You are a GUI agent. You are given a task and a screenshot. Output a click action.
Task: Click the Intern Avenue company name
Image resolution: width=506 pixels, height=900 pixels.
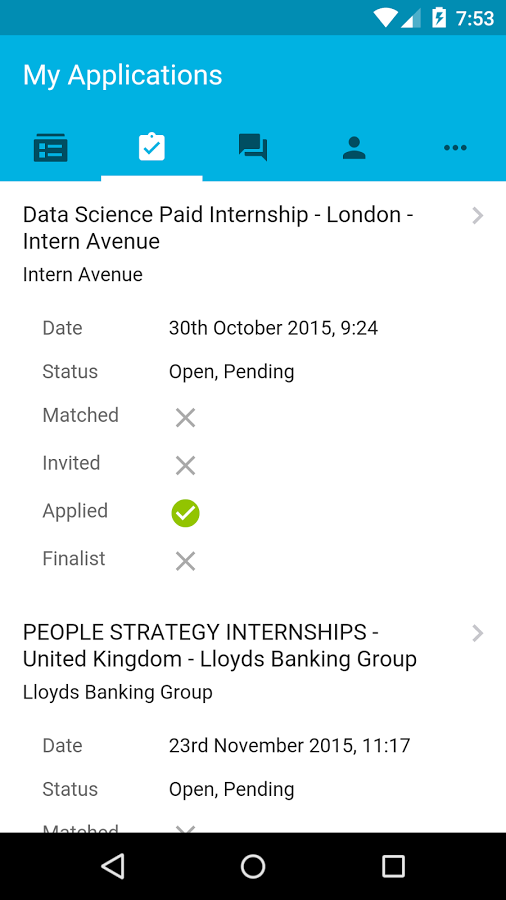pos(83,274)
